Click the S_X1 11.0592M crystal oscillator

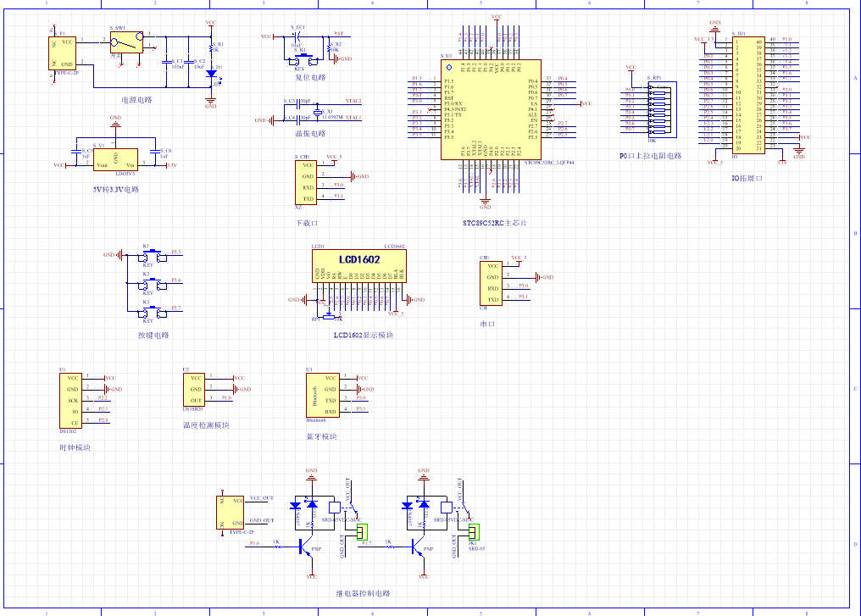318,111
